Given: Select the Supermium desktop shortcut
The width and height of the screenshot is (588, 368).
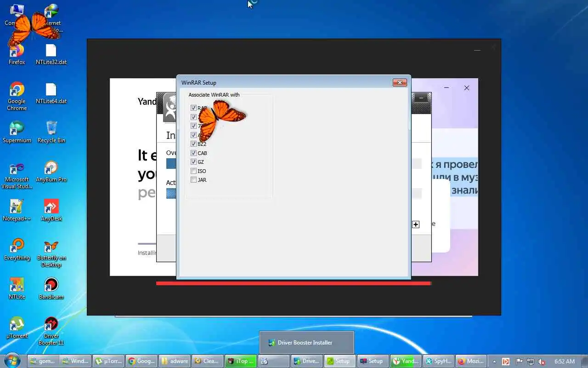Looking at the screenshot, I should pos(17,132).
